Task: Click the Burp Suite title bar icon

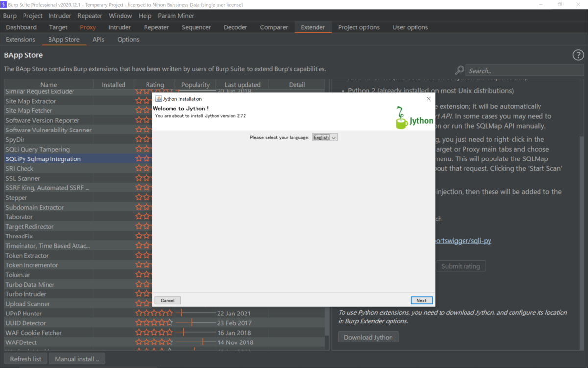Action: point(4,5)
